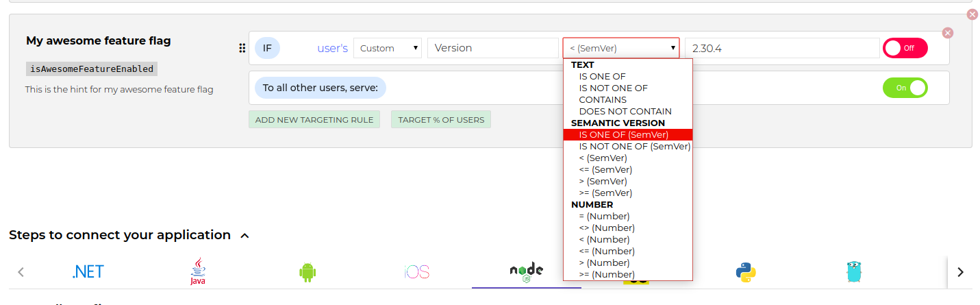
Task: Open the Custom attribute dropdown
Action: (388, 48)
